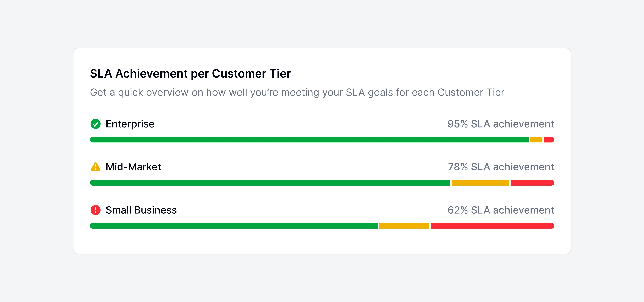Image resolution: width=644 pixels, height=302 pixels.
Task: Click the 62% SLA achievement text
Action: pos(500,210)
